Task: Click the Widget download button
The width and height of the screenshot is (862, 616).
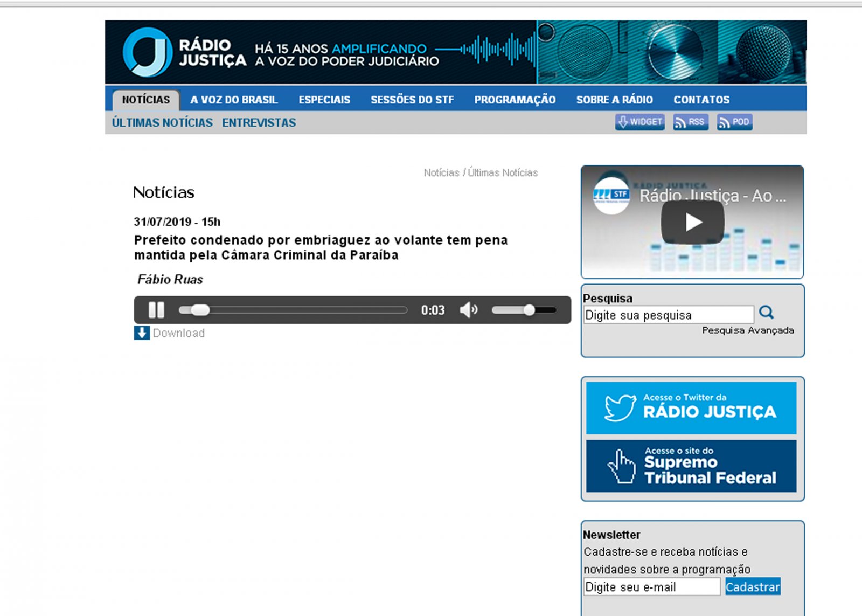Action: (x=639, y=122)
